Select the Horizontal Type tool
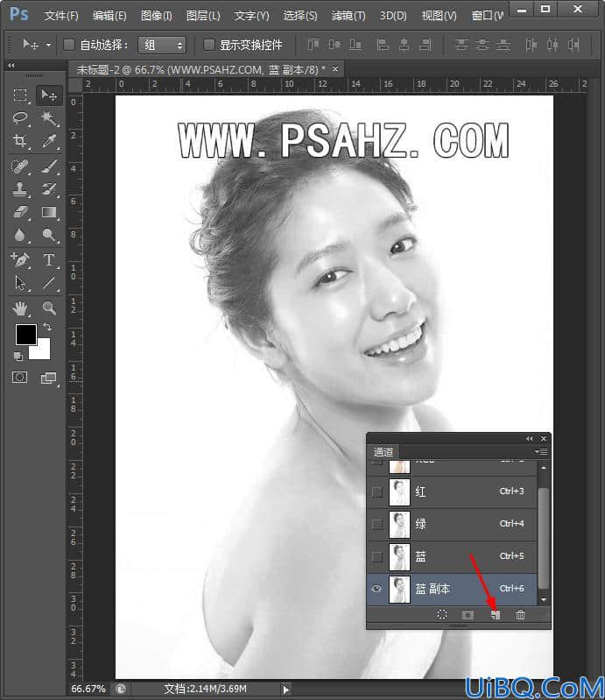This screenshot has height=700, width=605. tap(48, 260)
